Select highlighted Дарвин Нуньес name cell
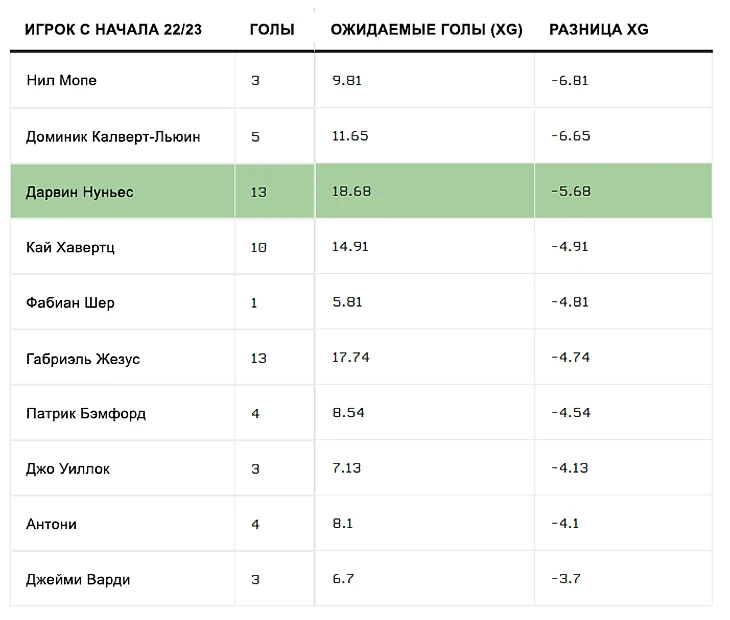The image size is (730, 620). click(79, 191)
